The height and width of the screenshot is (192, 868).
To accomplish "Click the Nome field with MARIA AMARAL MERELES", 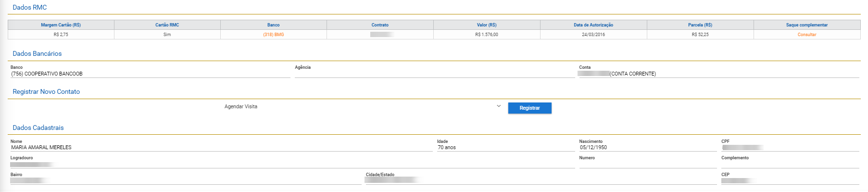I will pyautogui.click(x=221, y=148).
